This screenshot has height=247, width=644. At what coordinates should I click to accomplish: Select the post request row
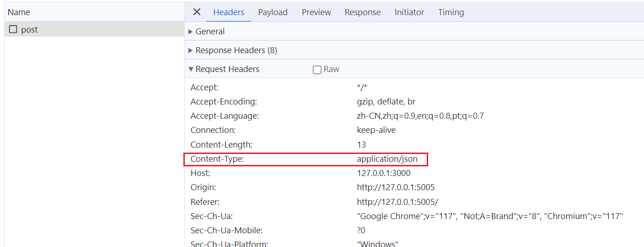tap(91, 29)
